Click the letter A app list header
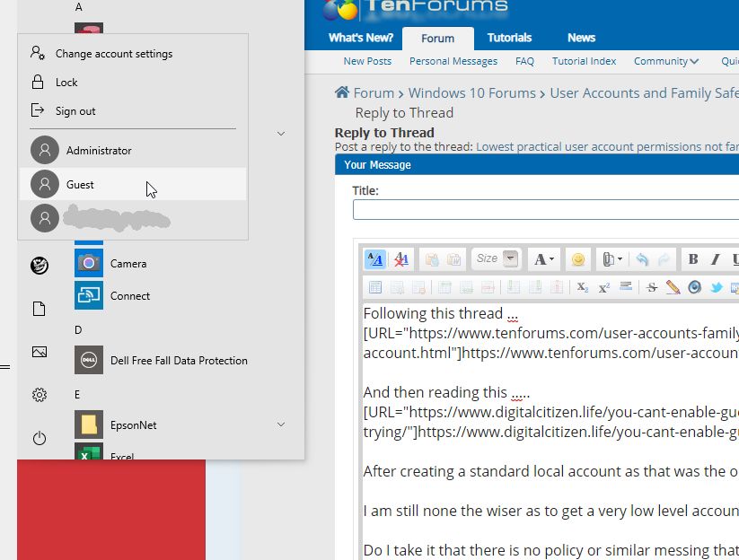Viewport: 739px width, 560px height. pos(79,7)
